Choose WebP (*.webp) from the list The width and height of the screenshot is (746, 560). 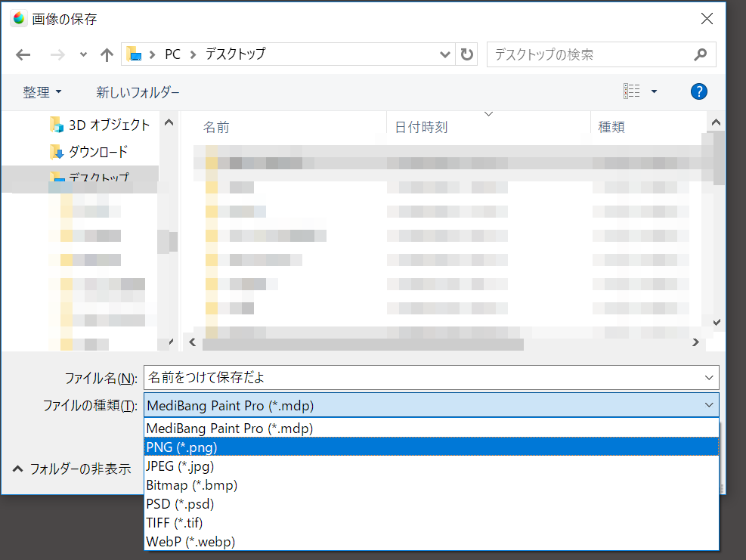pos(431,541)
